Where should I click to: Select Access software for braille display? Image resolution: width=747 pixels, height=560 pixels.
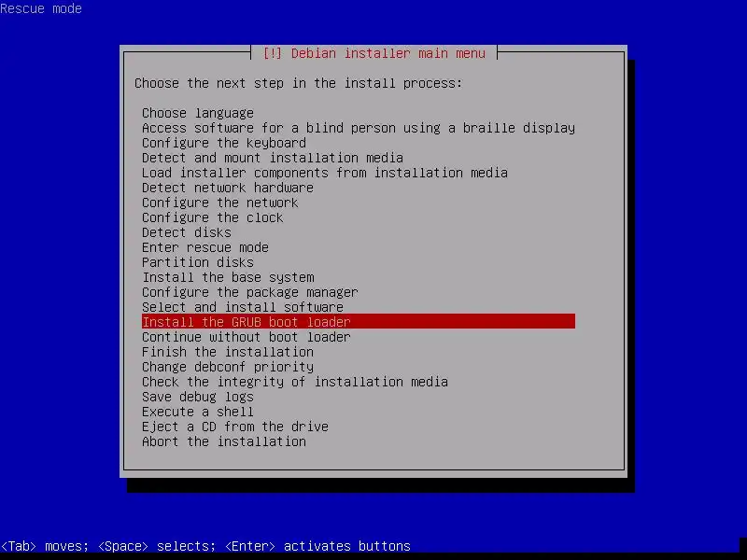[359, 128]
